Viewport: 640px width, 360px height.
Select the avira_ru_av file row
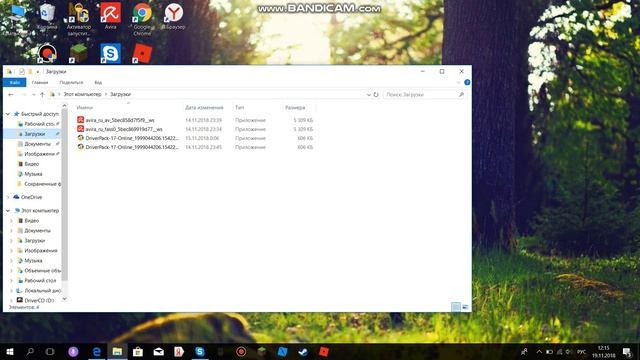(195, 120)
